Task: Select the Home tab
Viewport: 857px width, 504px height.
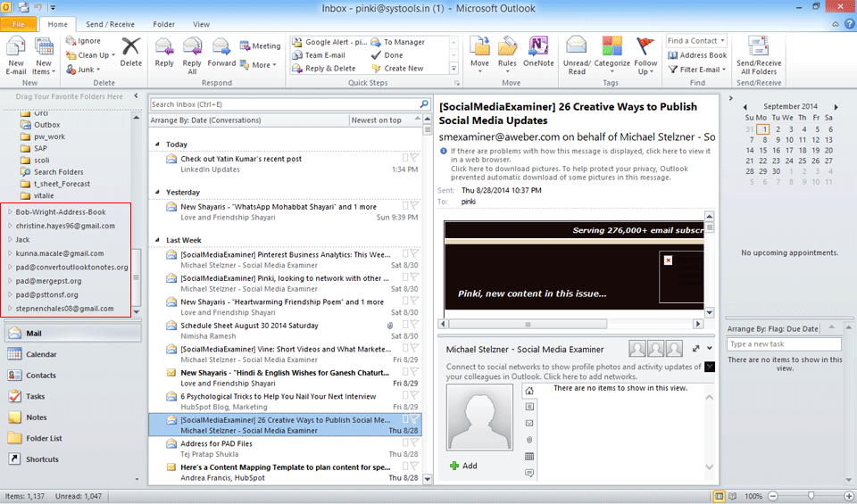Action: (57, 24)
